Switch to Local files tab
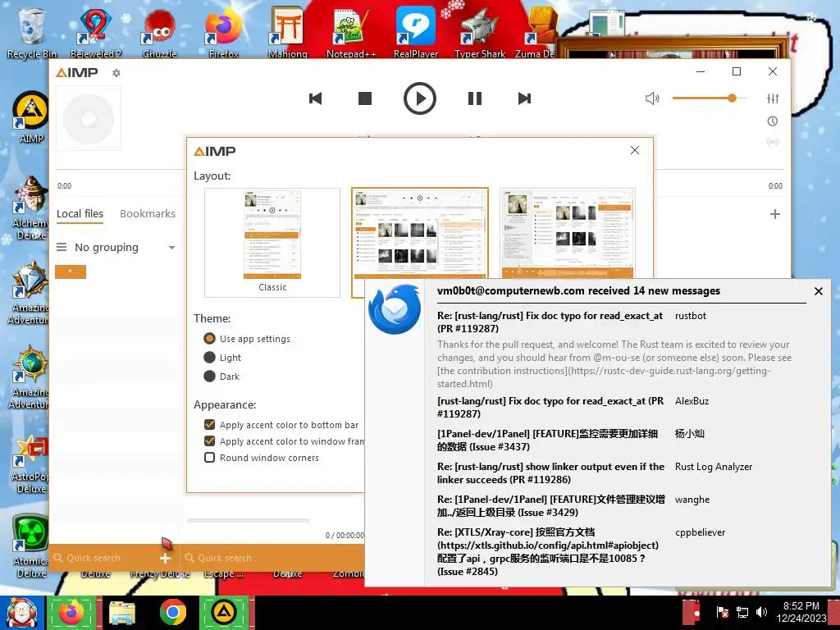The height and width of the screenshot is (630, 840). (x=80, y=214)
